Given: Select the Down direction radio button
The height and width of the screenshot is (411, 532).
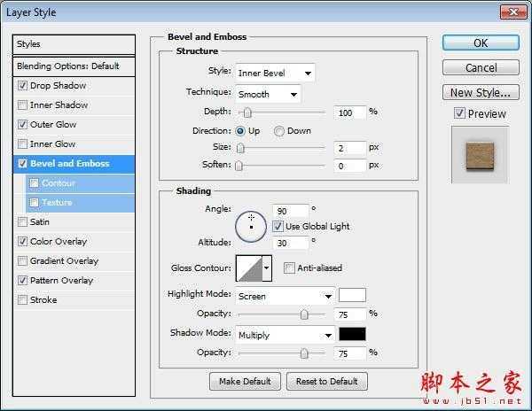Looking at the screenshot, I should pos(279,131).
